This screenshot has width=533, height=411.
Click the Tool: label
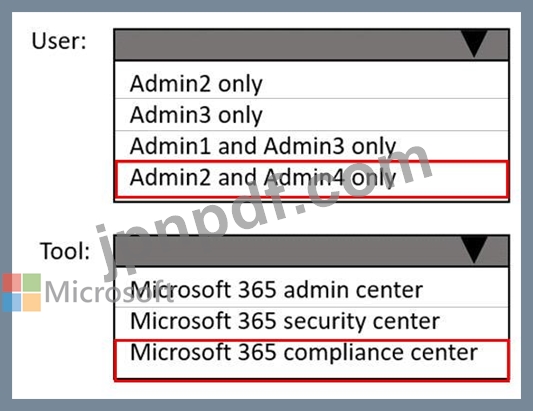[65, 251]
